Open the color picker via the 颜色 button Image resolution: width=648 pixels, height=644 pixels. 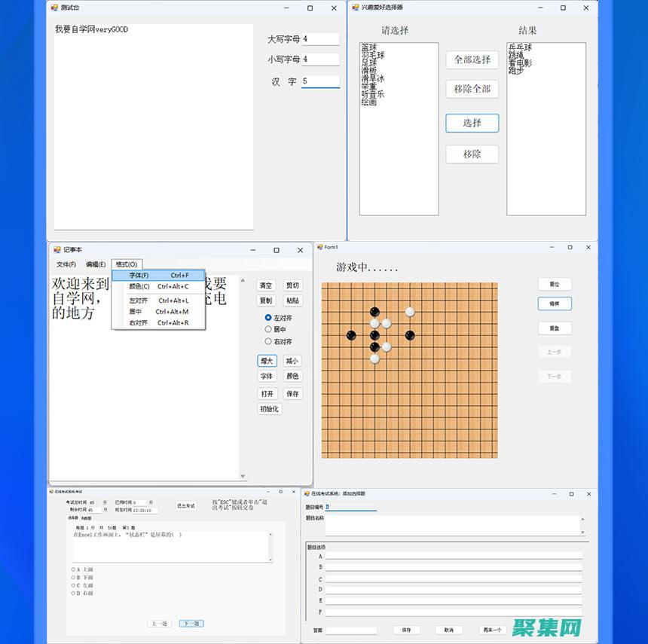[292, 376]
